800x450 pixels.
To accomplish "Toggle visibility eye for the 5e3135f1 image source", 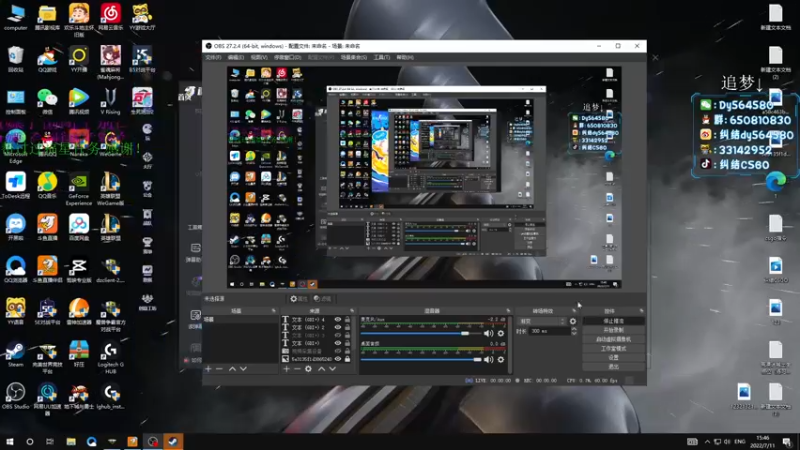I will [338, 359].
